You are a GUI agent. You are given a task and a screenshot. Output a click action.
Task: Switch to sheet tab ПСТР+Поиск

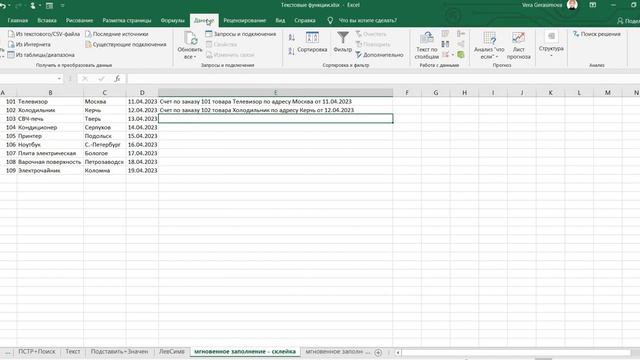click(37, 351)
